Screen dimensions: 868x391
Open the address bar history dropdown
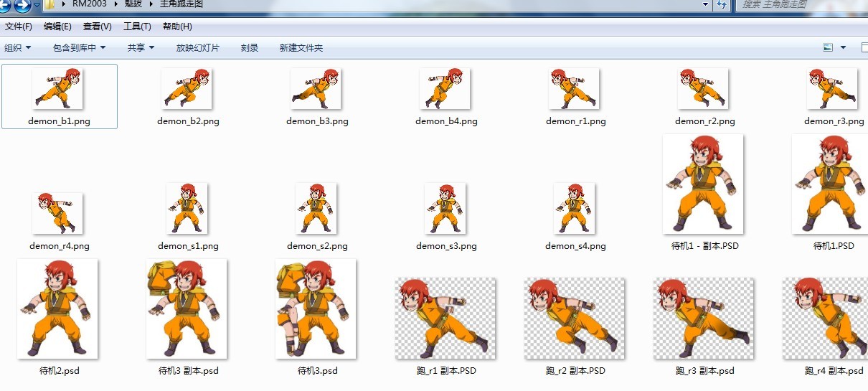706,4
